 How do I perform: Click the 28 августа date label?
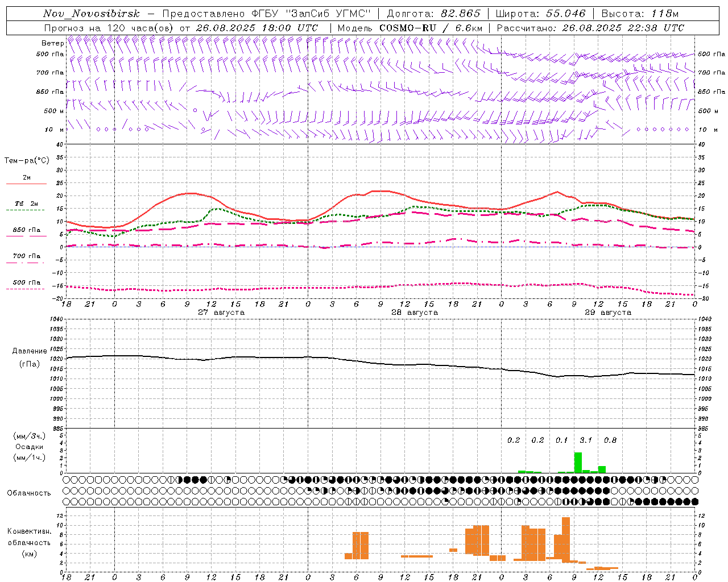(x=415, y=313)
